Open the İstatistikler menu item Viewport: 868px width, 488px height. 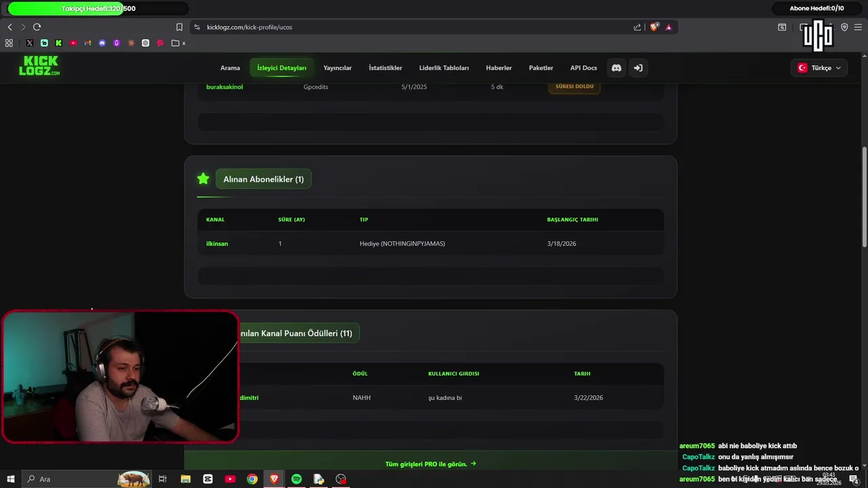coord(385,68)
